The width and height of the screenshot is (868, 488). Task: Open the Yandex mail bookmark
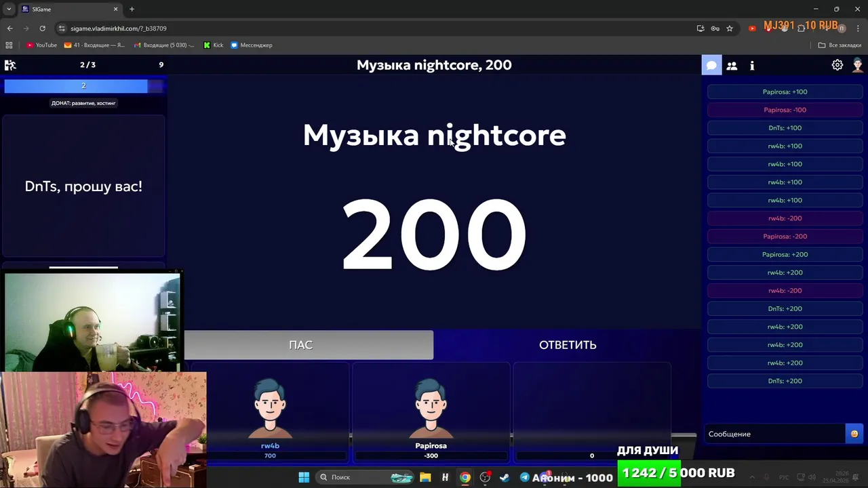pos(94,45)
